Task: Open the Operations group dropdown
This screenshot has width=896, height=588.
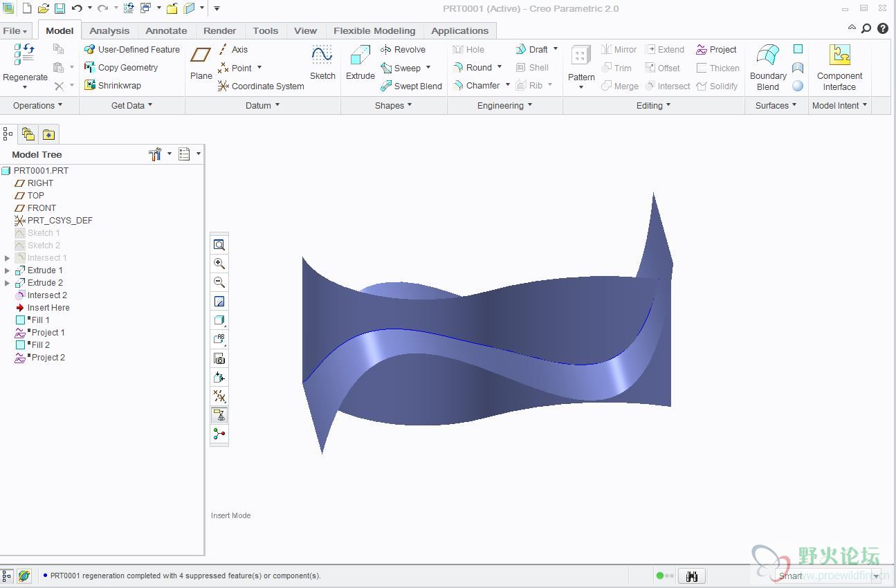Action: pos(38,106)
